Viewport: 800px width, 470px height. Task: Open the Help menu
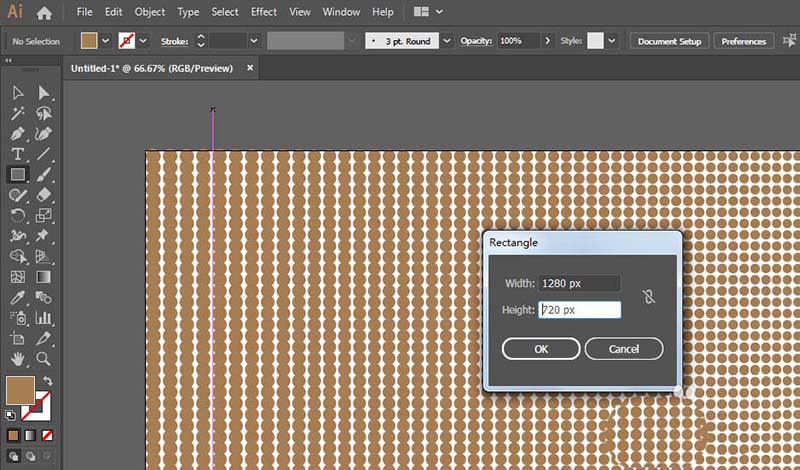[383, 12]
